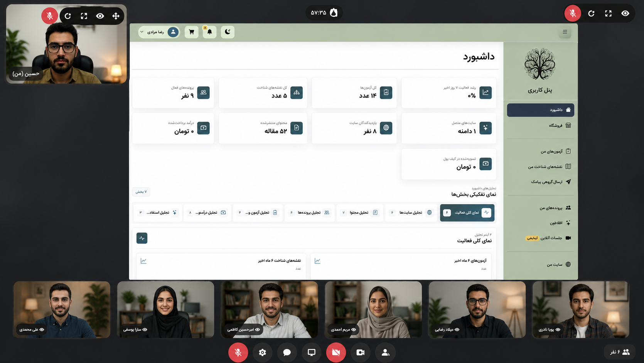Viewport: 644px width, 363px height.
Task: Toggle eye icon on علی محمدی tile
Action: (x=42, y=329)
